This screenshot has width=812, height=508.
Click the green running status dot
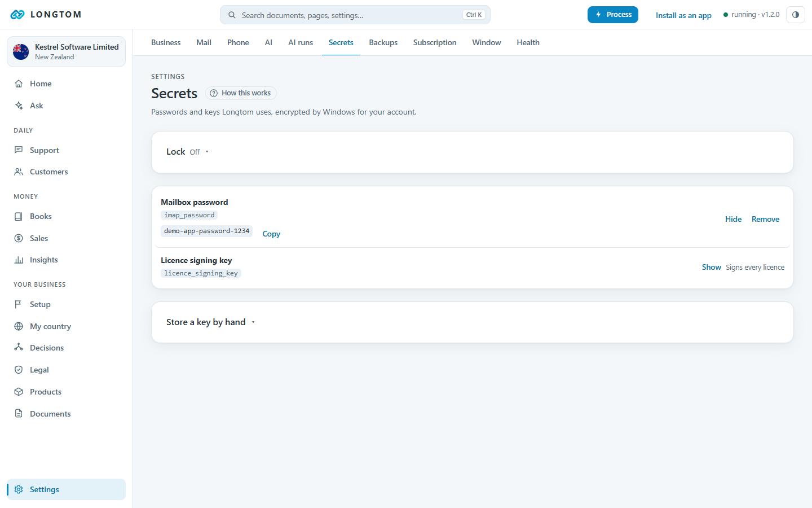[x=726, y=15]
